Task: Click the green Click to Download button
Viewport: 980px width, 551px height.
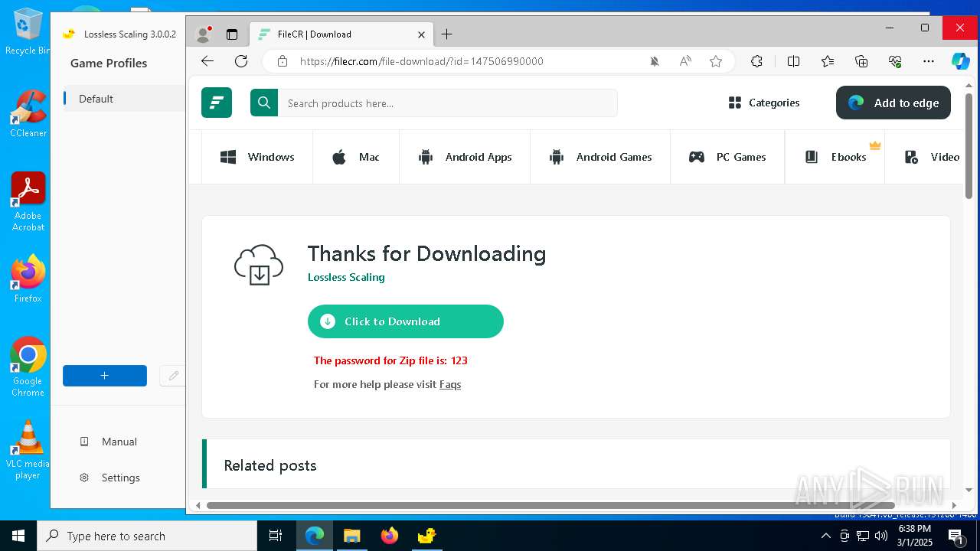Action: [x=406, y=321]
